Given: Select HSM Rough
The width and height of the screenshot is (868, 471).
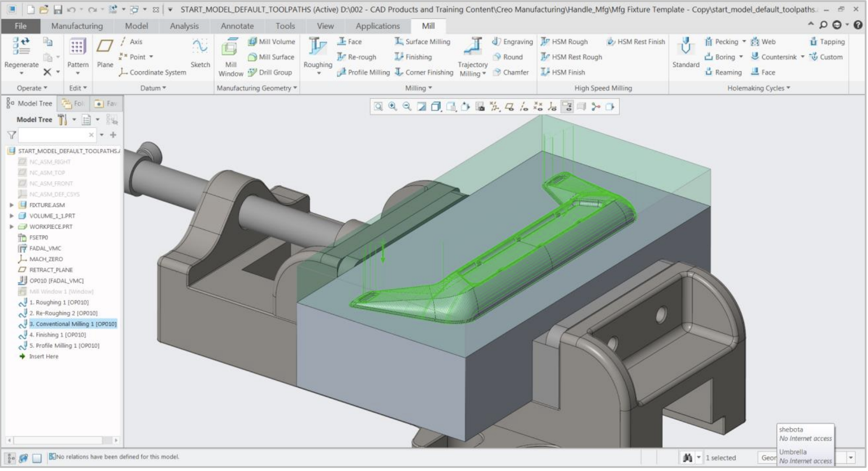Looking at the screenshot, I should coord(564,42).
